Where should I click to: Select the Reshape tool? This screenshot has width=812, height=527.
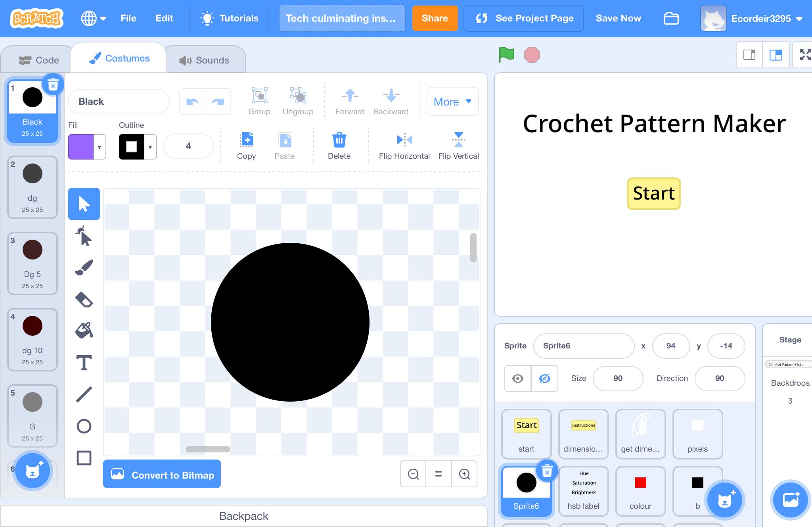(x=84, y=237)
